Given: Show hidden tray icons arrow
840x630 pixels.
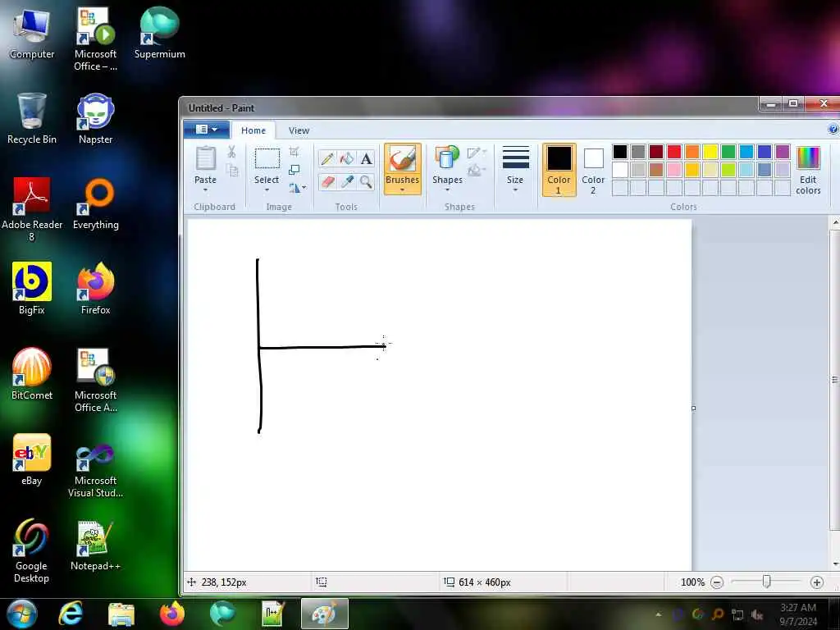Looking at the screenshot, I should 658,614.
